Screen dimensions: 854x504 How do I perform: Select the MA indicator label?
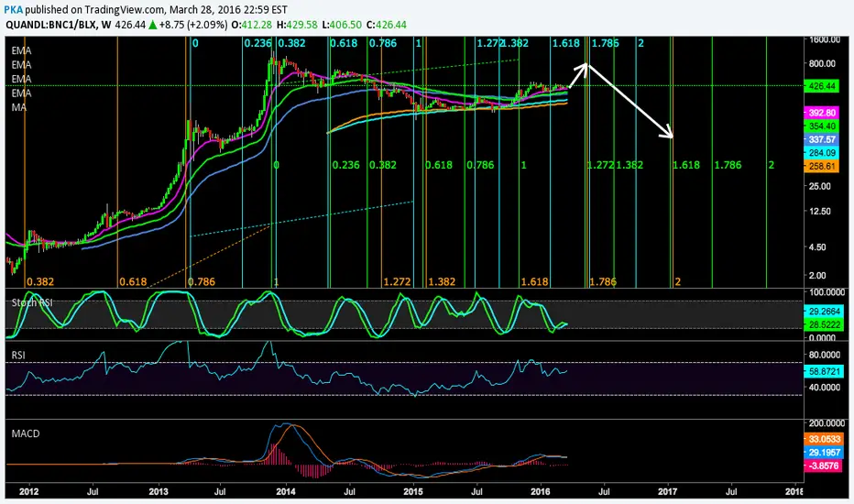click(19, 107)
